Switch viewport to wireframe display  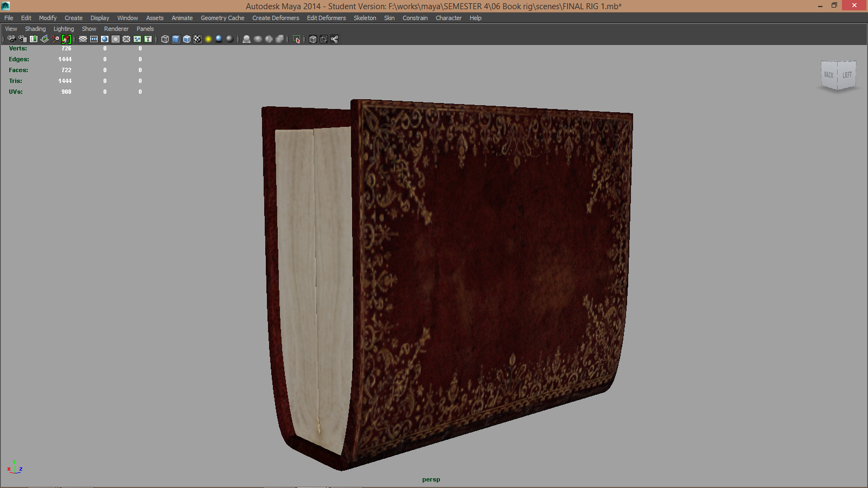pos(164,39)
